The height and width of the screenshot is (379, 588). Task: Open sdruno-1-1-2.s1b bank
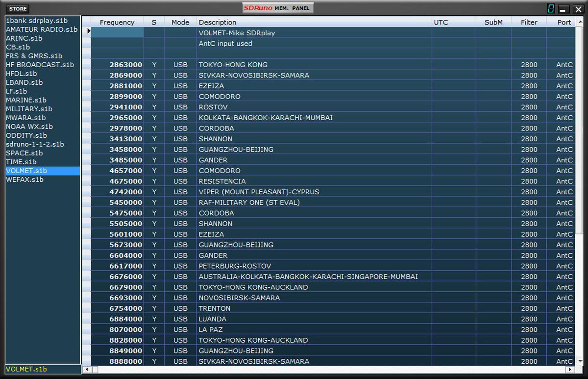[35, 144]
